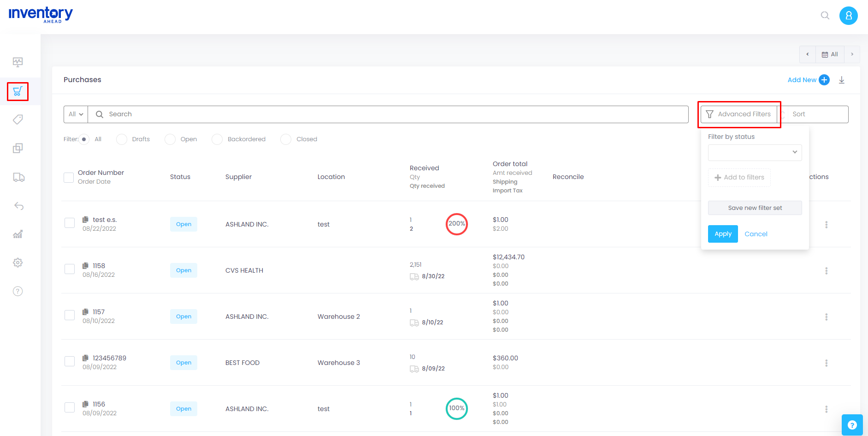The width and height of the screenshot is (868, 436).
Task: Select the Backordered filter radio button
Action: (x=217, y=139)
